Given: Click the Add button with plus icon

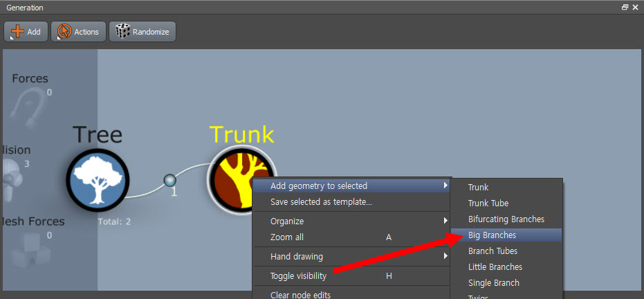Looking at the screenshot, I should click(x=26, y=32).
